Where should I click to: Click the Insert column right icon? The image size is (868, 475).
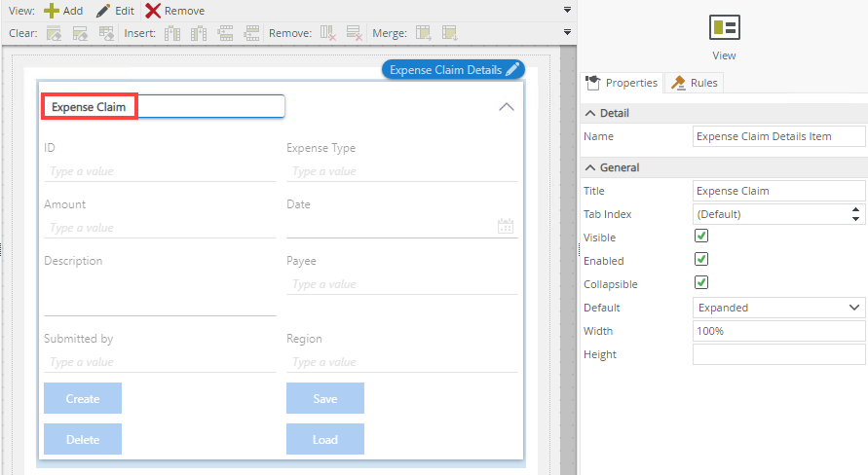tap(199, 33)
